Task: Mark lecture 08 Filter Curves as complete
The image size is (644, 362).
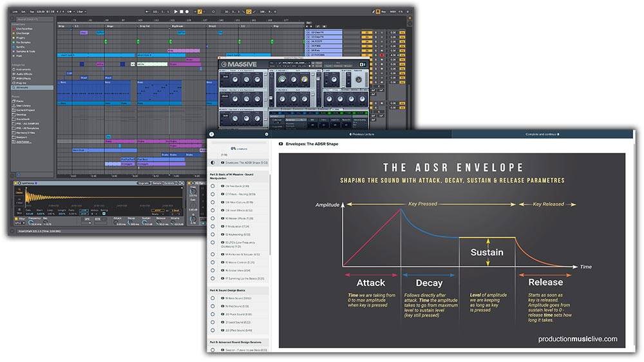Action: [x=213, y=202]
